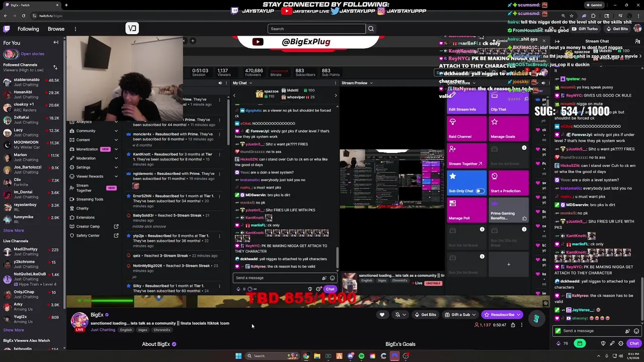
Task: Click the sword moderator icon in Stream Chat
Action: pos(612,343)
